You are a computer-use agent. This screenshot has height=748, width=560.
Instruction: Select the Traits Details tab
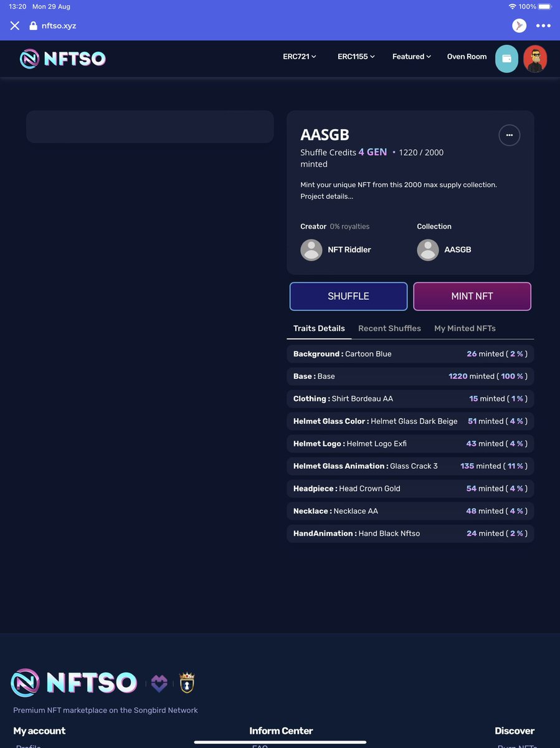click(319, 328)
